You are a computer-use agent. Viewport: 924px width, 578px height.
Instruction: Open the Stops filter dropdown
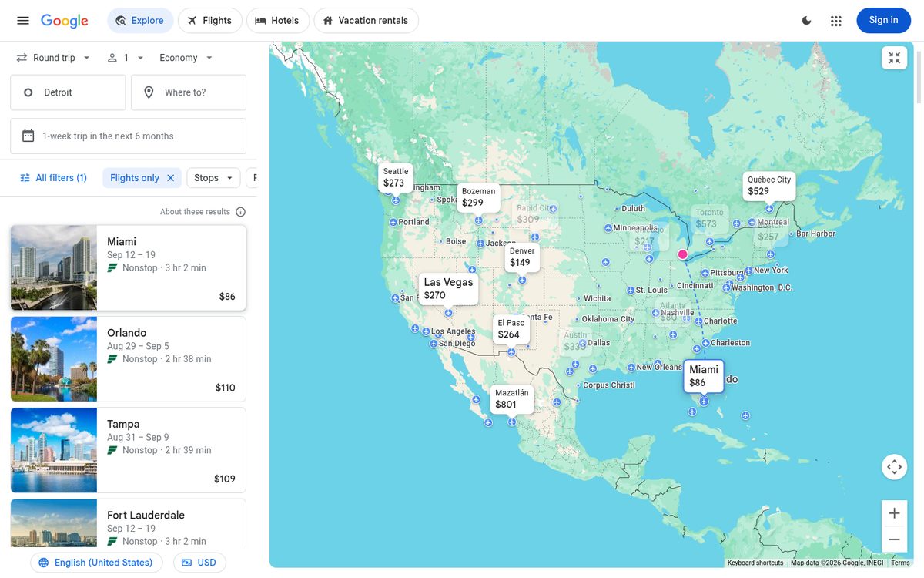point(213,178)
